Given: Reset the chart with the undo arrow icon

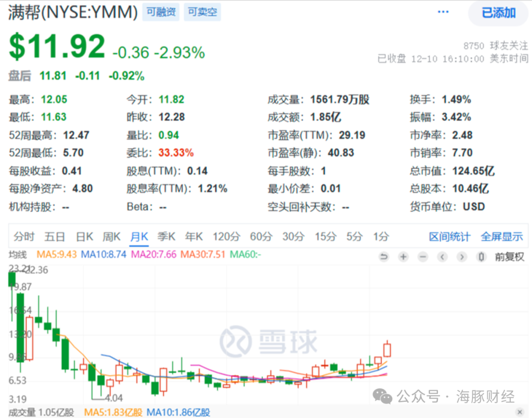Looking at the screenshot, I should [384, 257].
